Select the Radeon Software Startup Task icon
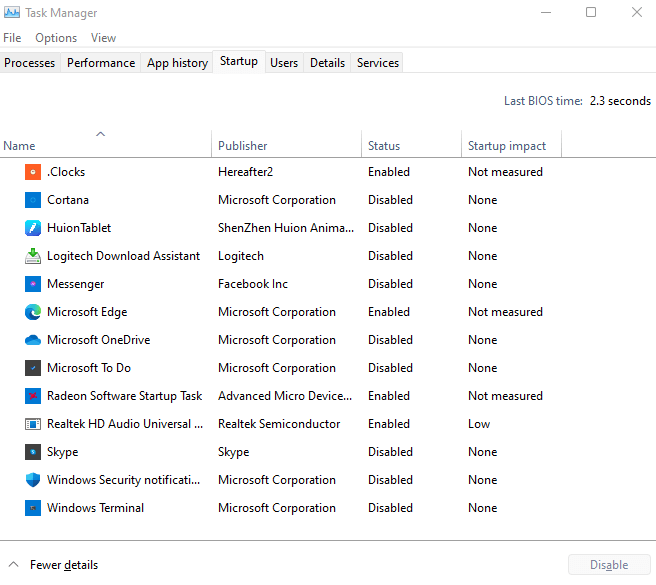 pos(33,396)
